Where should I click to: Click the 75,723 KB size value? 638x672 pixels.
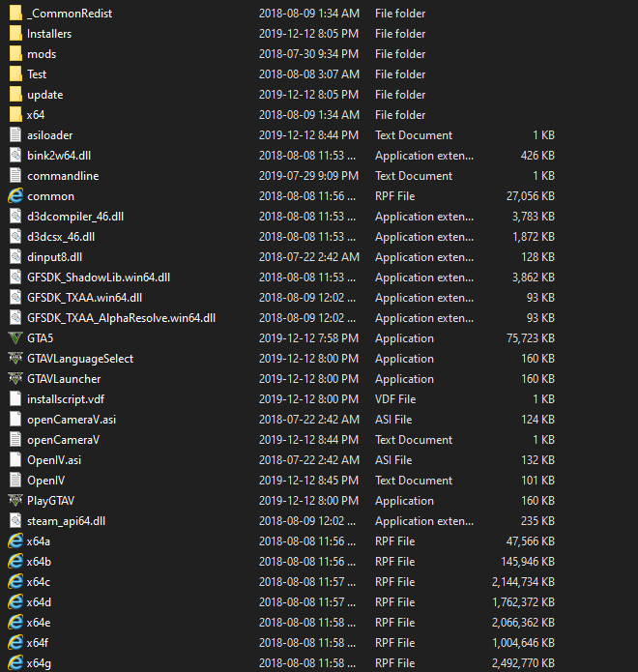click(x=531, y=338)
